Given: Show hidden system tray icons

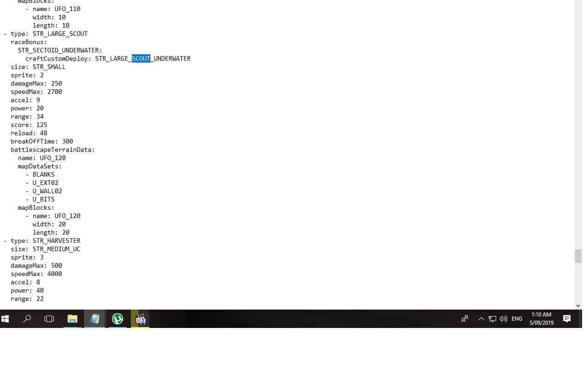Looking at the screenshot, I should tap(481, 318).
